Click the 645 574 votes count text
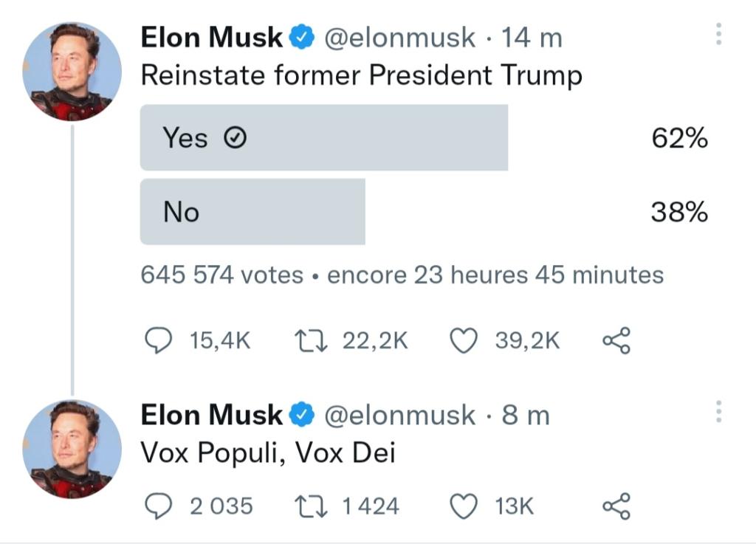The height and width of the screenshot is (544, 756). coord(221,275)
